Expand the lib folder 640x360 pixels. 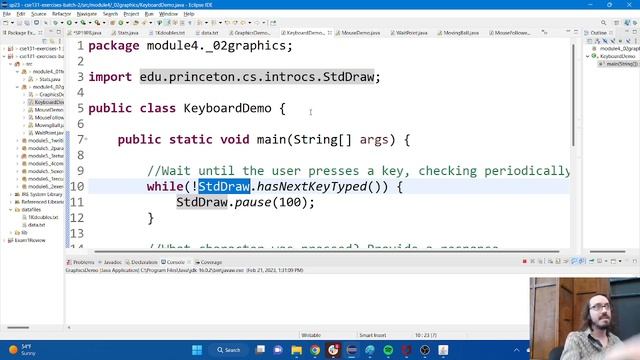pyautogui.click(x=11, y=233)
